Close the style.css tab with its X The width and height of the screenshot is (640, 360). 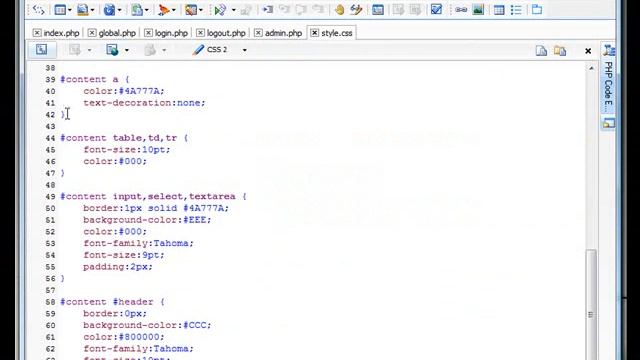click(x=314, y=33)
